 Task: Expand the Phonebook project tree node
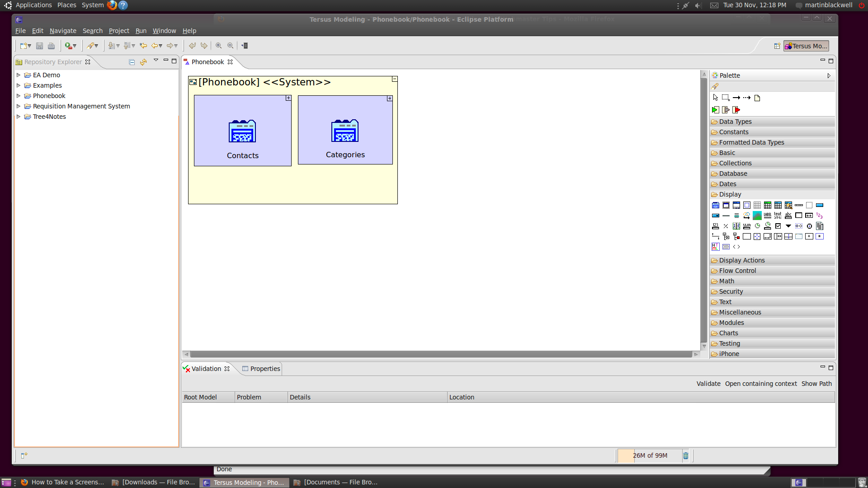coord(19,96)
